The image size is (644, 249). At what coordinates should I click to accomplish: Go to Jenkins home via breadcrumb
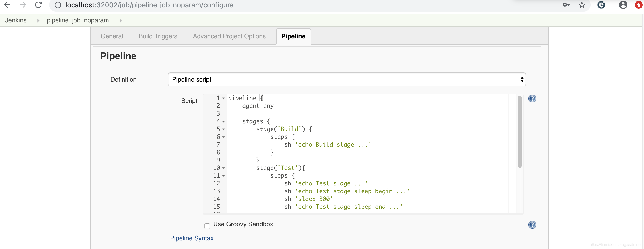pos(16,20)
